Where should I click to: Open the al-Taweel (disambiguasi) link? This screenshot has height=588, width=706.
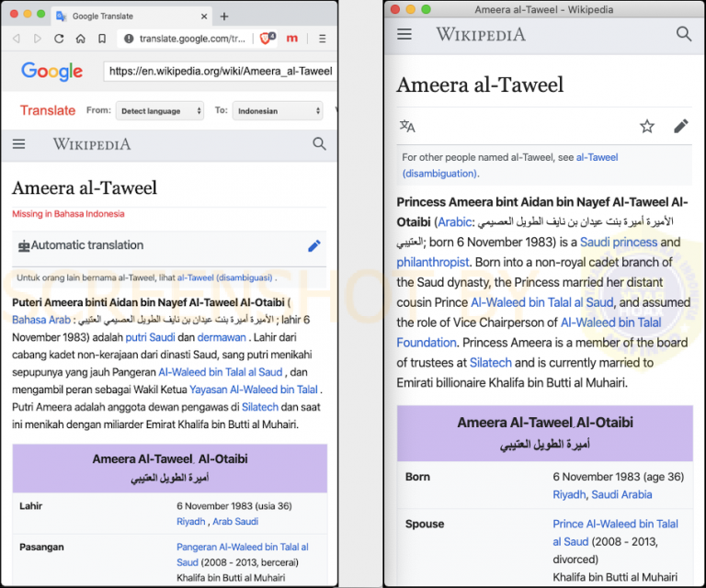pos(224,277)
